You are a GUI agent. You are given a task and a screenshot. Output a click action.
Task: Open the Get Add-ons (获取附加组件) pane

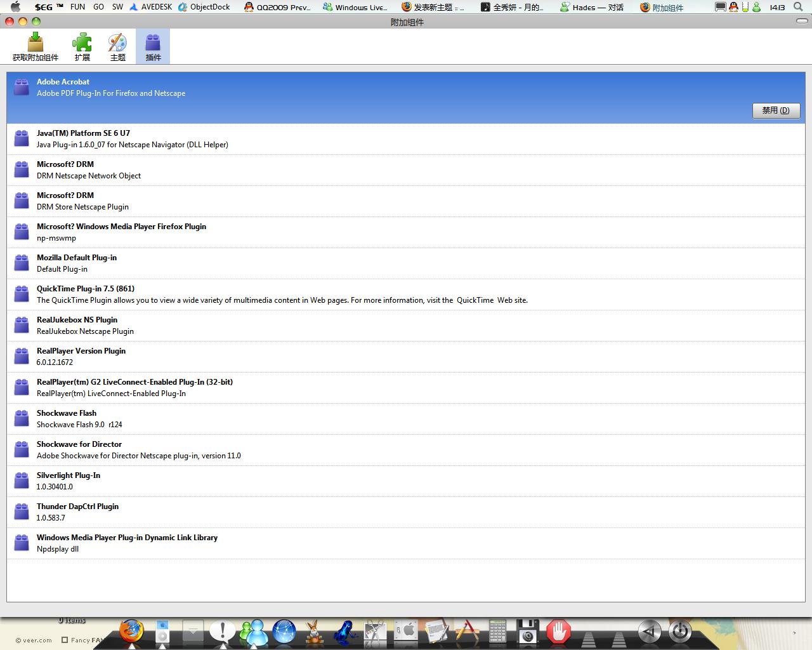point(36,47)
